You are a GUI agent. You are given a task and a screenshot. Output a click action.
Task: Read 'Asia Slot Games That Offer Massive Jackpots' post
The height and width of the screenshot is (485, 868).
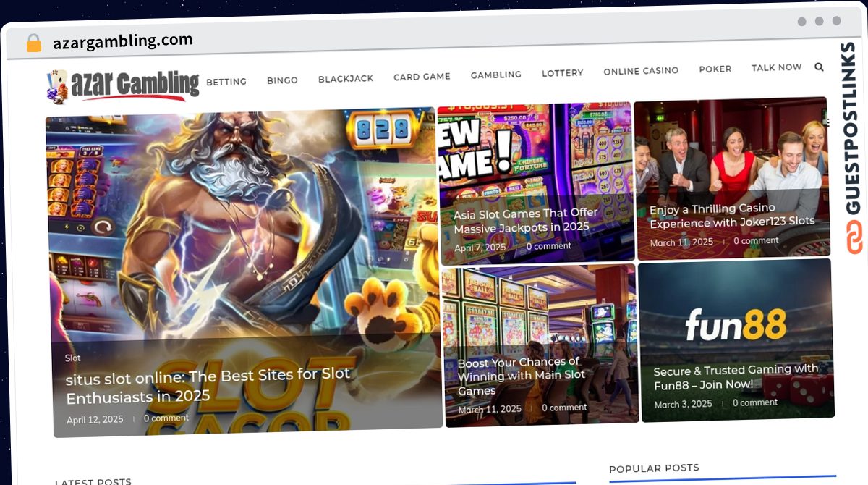[x=526, y=220]
